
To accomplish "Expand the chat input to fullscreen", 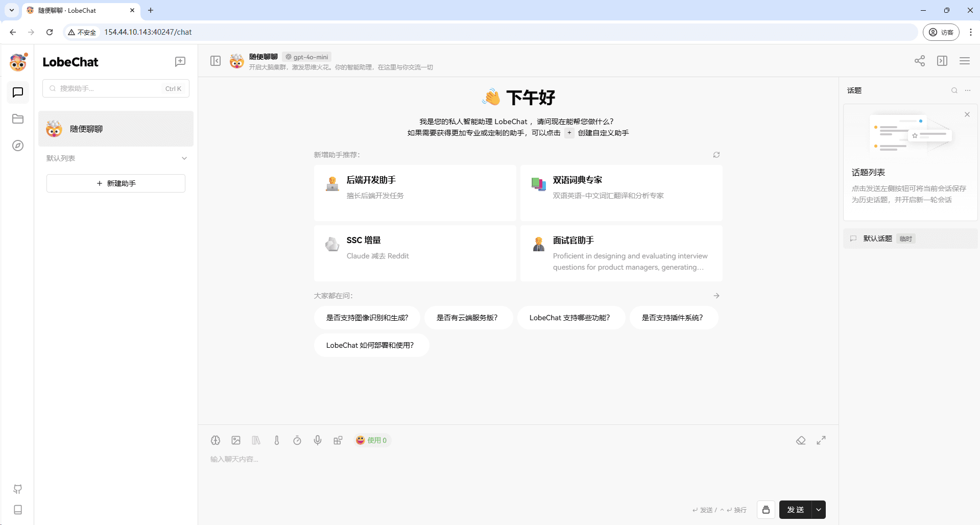I will pyautogui.click(x=821, y=440).
